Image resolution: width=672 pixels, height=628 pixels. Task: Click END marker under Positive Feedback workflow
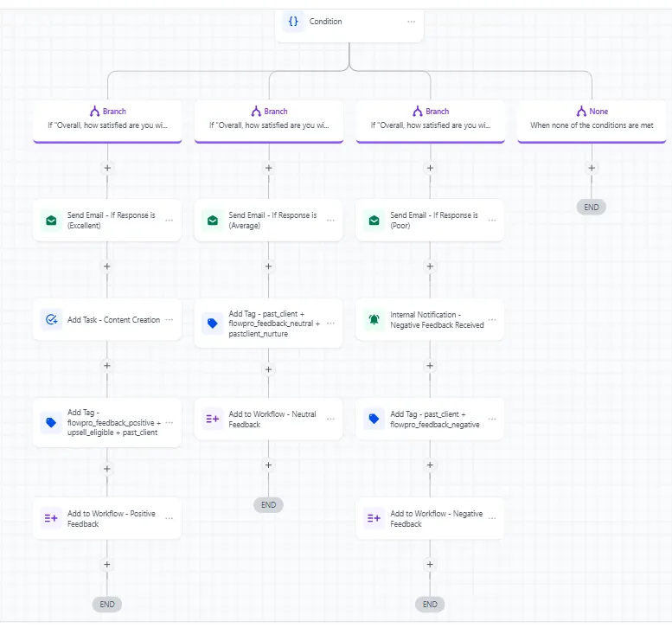click(107, 605)
